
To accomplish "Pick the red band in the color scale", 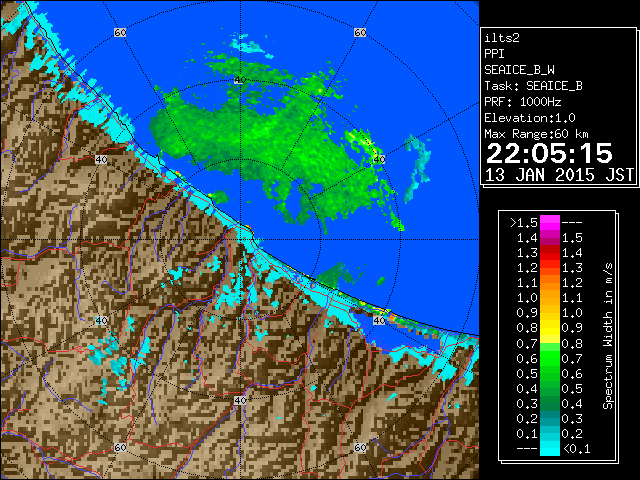I will [550, 253].
